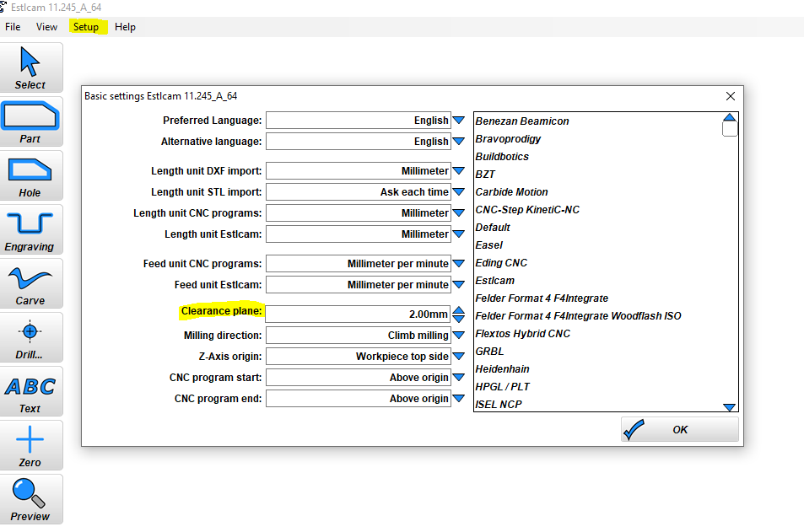Expand Feed unit CNC programs dropdown
The height and width of the screenshot is (532, 804).
459,264
